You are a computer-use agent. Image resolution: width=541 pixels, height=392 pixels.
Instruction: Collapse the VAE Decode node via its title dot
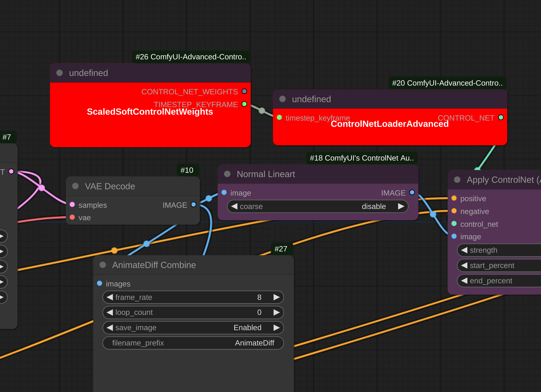tap(75, 186)
